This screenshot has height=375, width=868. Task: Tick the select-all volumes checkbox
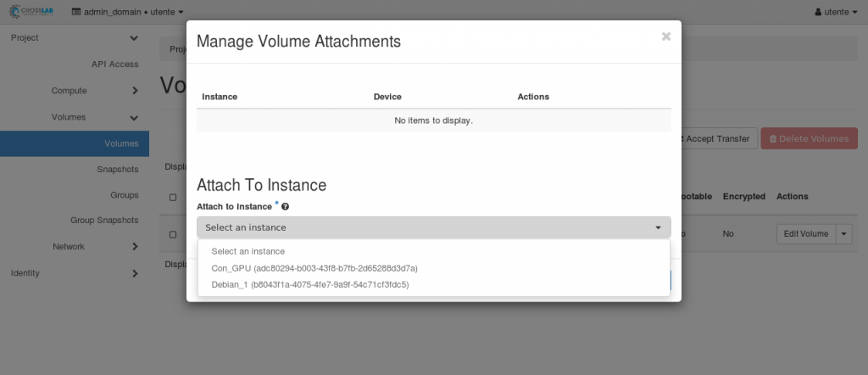tap(173, 197)
